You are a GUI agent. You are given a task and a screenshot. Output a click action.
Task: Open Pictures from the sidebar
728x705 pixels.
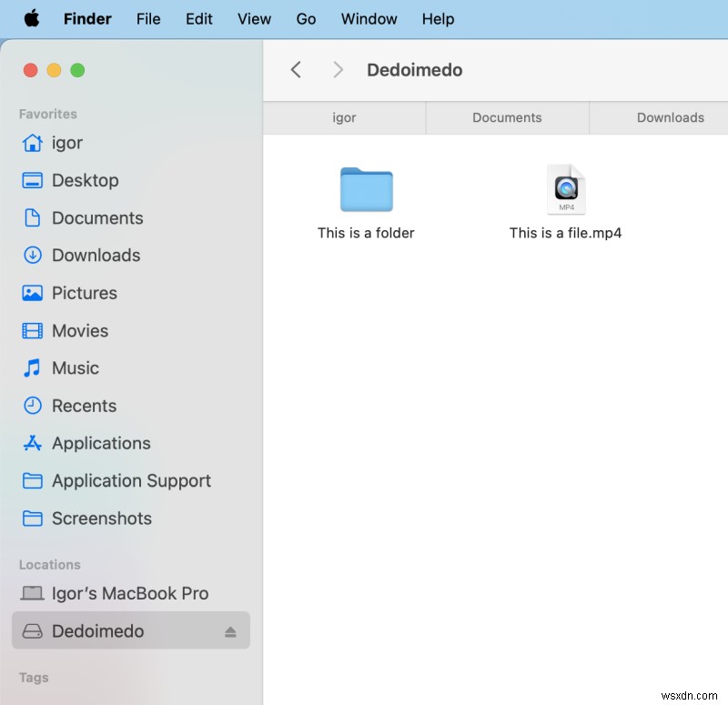85,293
